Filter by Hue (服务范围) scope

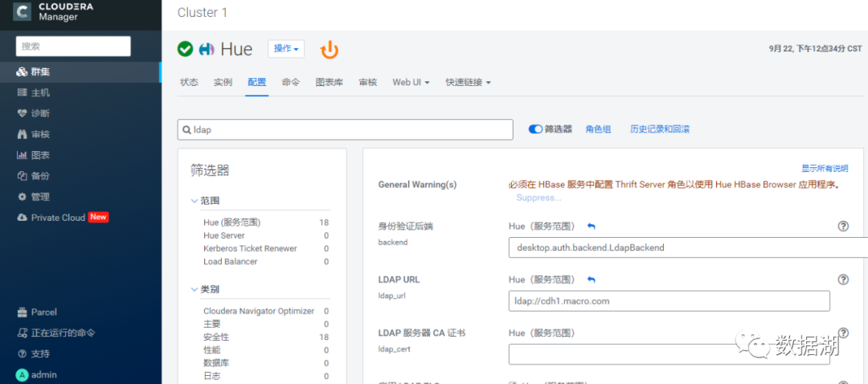(x=232, y=223)
